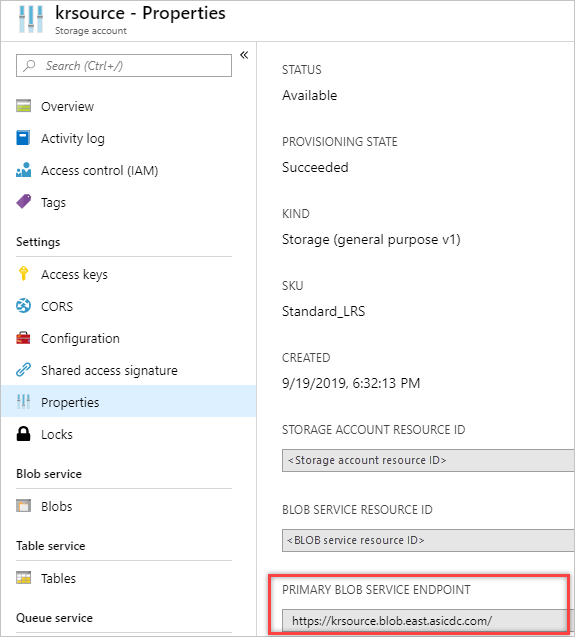The height and width of the screenshot is (637, 575).
Task: Click the Locks padlock icon
Action: click(x=24, y=433)
